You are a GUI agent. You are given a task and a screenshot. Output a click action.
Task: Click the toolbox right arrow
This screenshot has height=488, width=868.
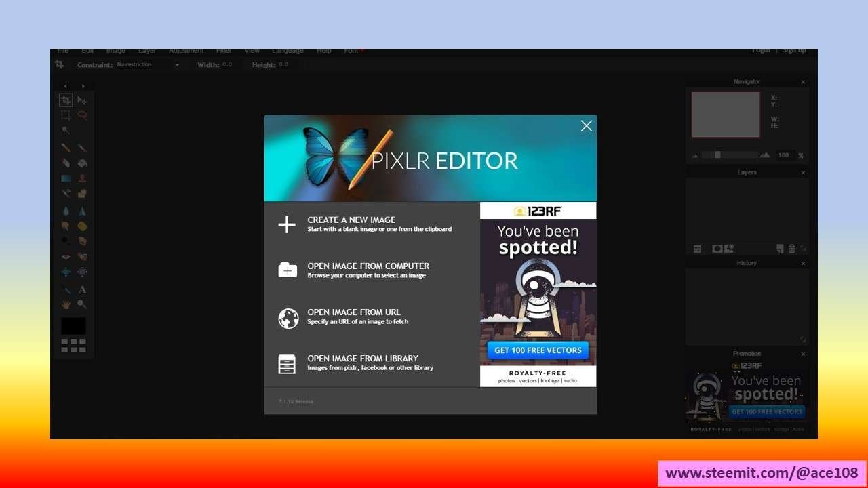pos(83,86)
